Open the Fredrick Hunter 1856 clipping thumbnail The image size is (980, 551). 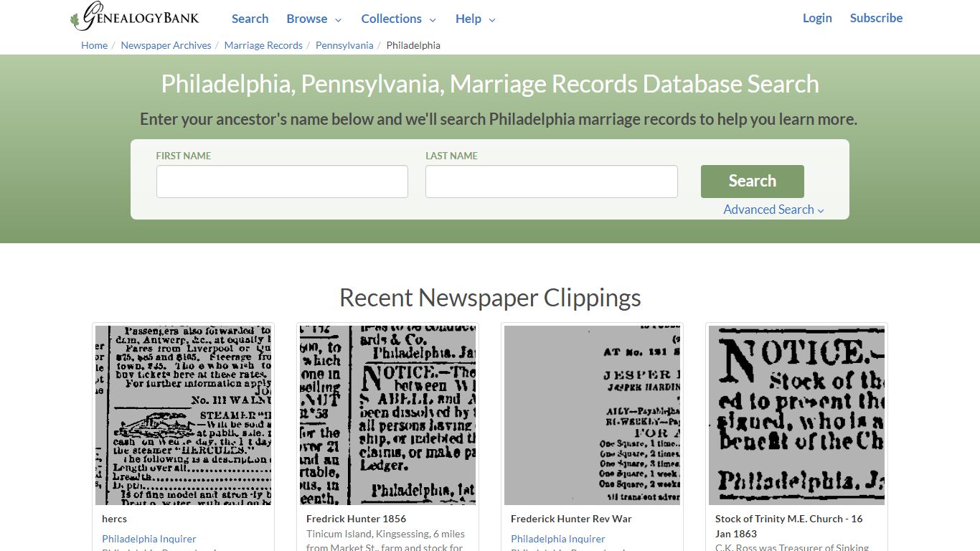coord(387,415)
